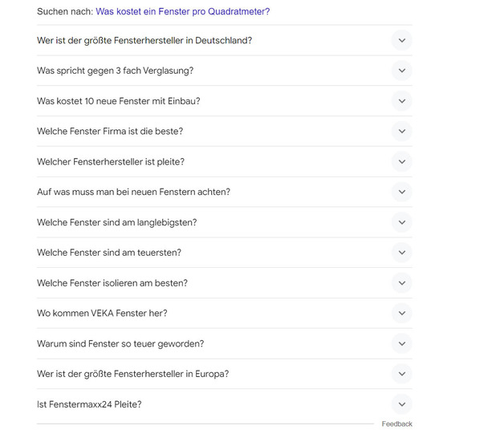Click the Feedback link below the questions
This screenshot has height=438, width=504.
click(x=396, y=424)
